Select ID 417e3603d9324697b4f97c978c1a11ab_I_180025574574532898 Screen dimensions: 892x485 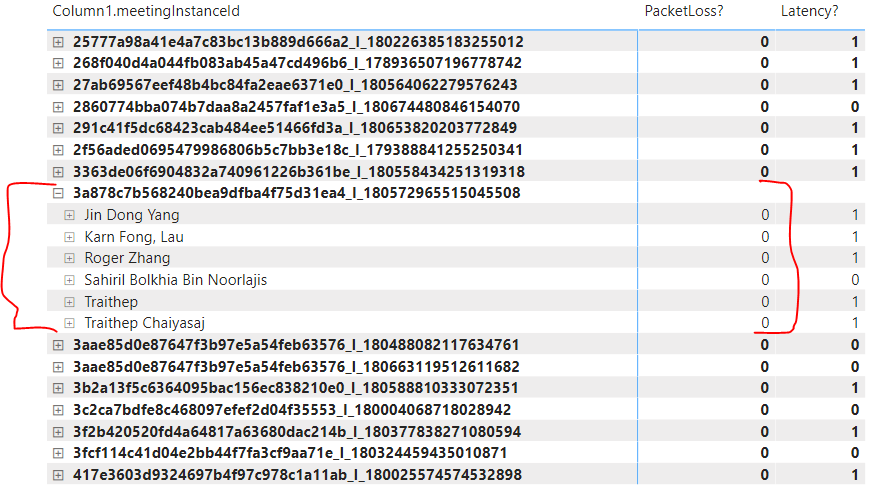pos(298,475)
